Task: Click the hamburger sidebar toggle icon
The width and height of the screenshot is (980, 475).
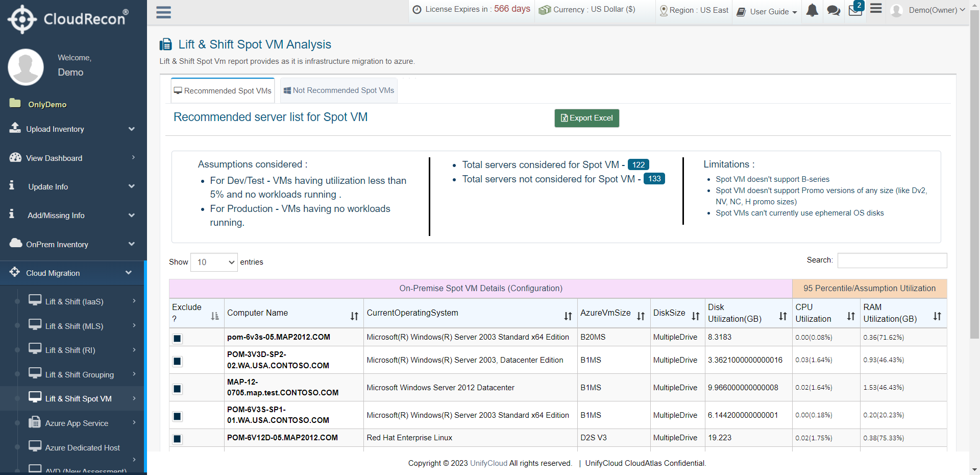Action: [163, 12]
